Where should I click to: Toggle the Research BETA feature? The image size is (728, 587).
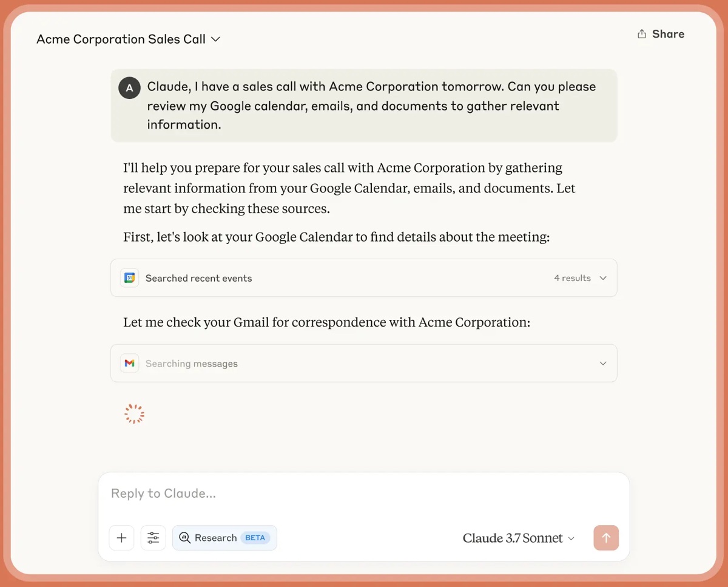pyautogui.click(x=224, y=538)
